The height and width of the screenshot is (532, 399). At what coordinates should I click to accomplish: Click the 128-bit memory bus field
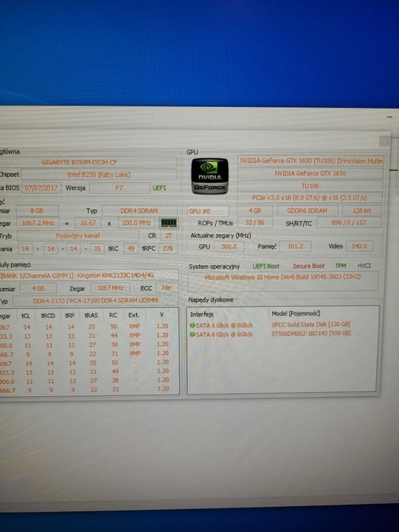coord(362,211)
